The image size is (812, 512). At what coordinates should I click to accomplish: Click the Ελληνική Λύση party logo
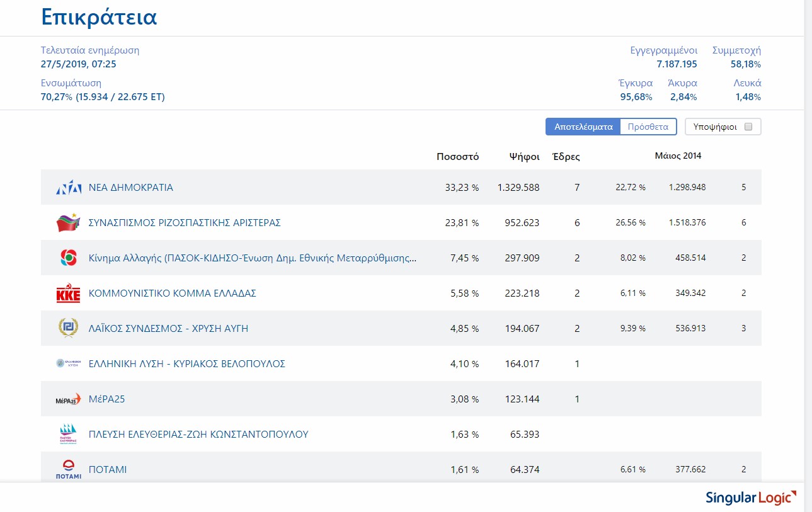pyautogui.click(x=68, y=364)
